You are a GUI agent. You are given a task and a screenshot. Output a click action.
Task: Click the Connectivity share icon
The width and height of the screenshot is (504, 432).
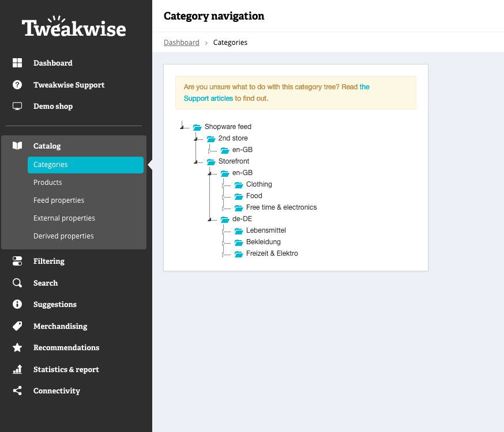[17, 391]
